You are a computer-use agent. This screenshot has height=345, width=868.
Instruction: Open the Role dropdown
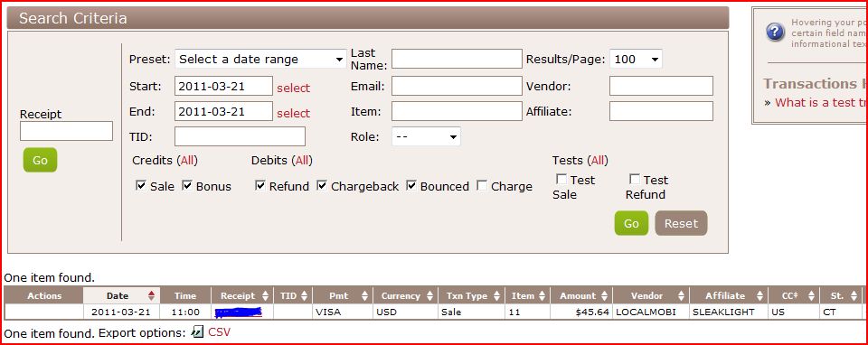coord(426,136)
